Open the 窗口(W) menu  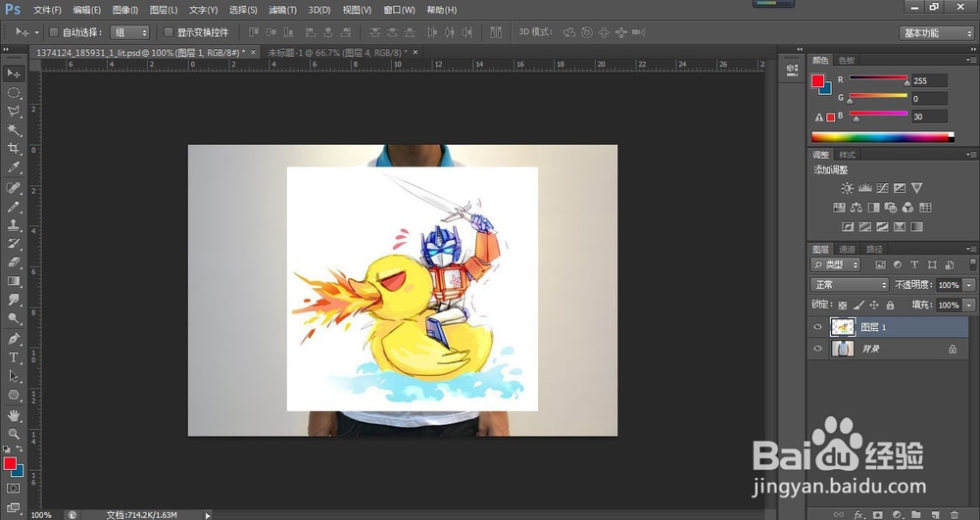(399, 10)
